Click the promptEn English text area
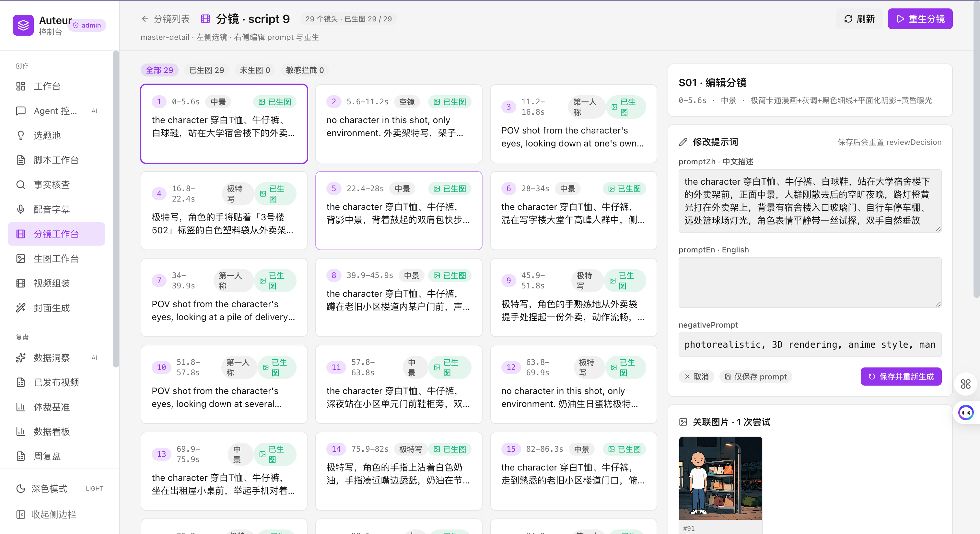The width and height of the screenshot is (980, 534). (x=810, y=283)
